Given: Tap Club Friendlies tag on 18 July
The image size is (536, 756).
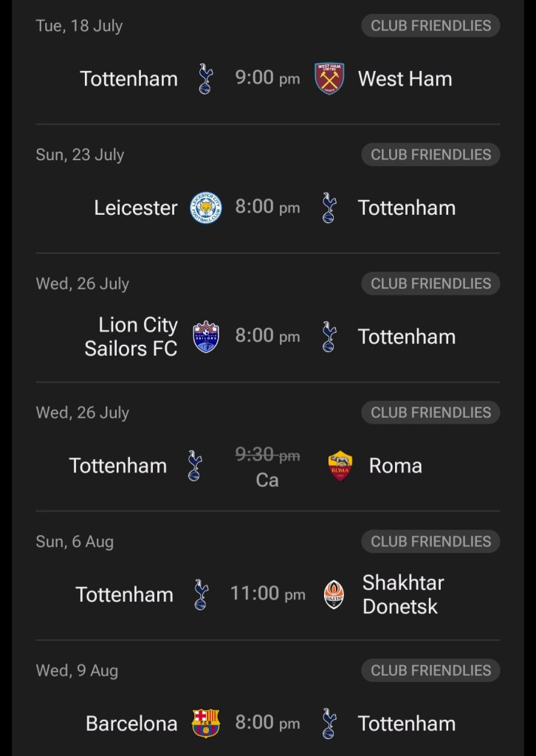Looking at the screenshot, I should pos(430,26).
